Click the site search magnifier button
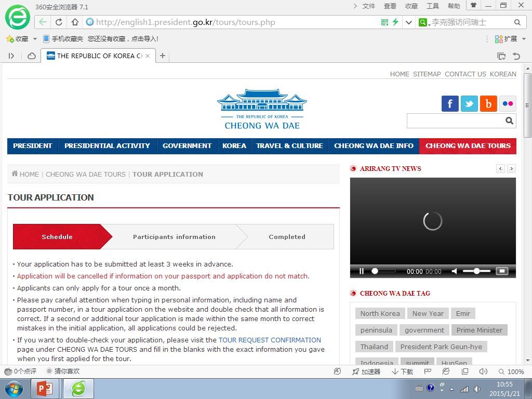Screen dimensions: 532x399 509,121
